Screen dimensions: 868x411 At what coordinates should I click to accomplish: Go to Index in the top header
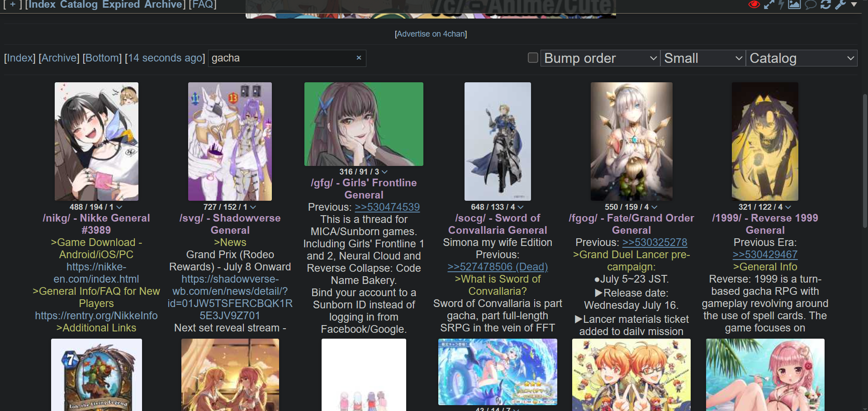click(43, 5)
